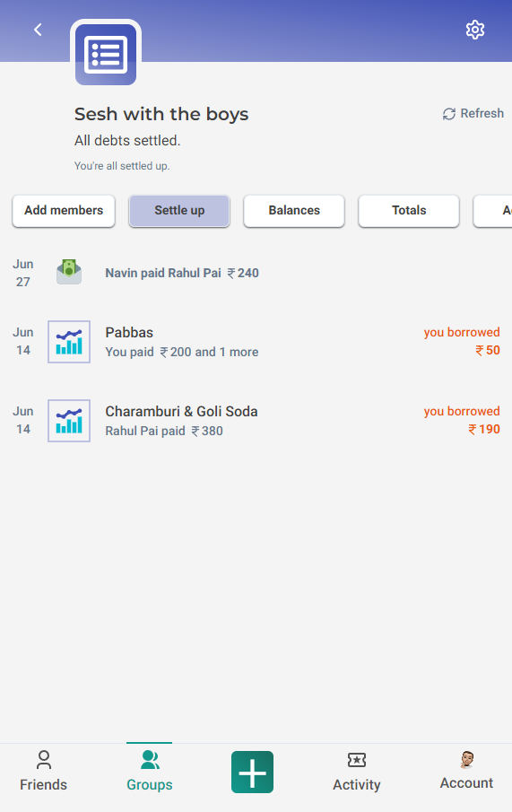This screenshot has width=512, height=812.
Task: Click the Add members button
Action: [64, 211]
